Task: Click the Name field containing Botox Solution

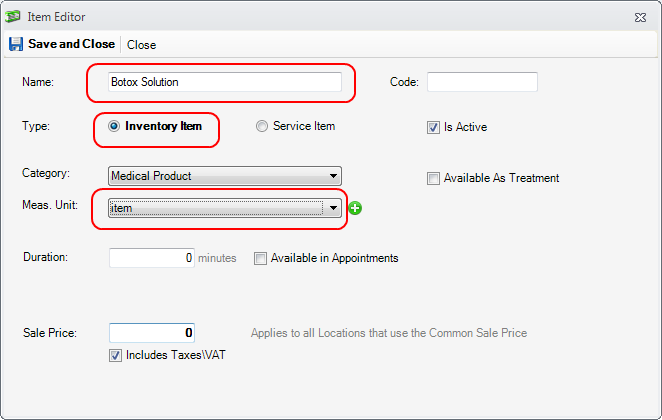Action: [x=225, y=82]
